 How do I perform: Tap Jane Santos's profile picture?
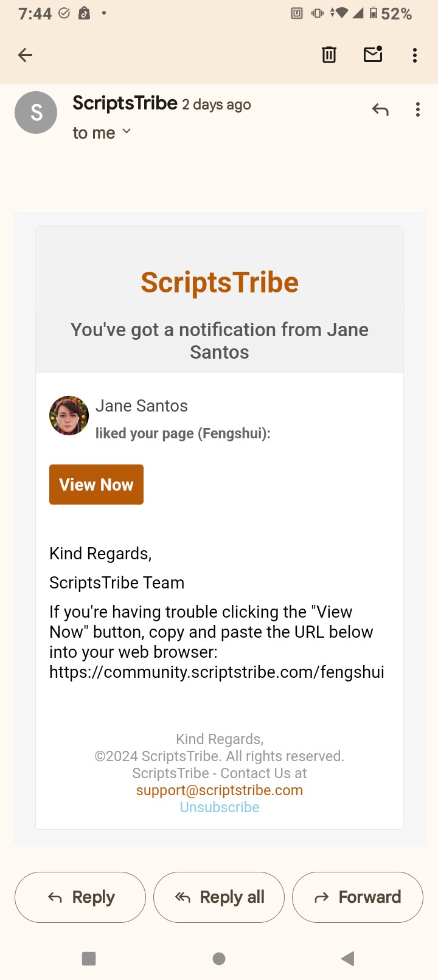(x=69, y=416)
